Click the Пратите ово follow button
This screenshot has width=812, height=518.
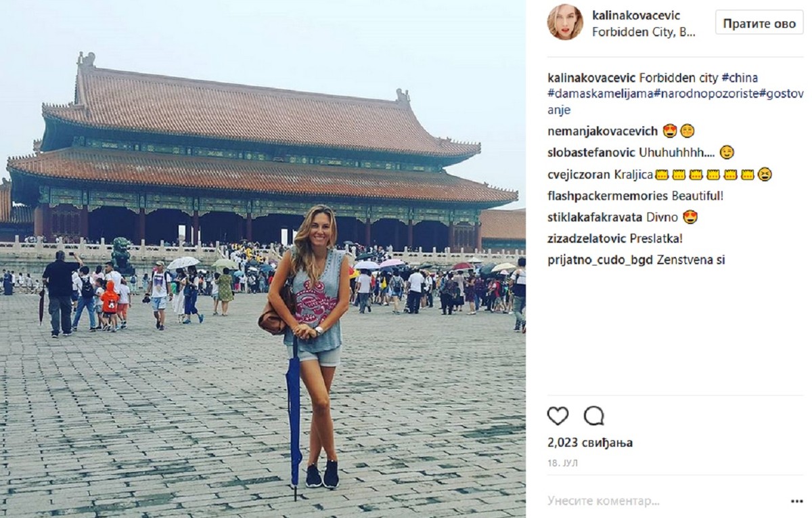tap(759, 22)
